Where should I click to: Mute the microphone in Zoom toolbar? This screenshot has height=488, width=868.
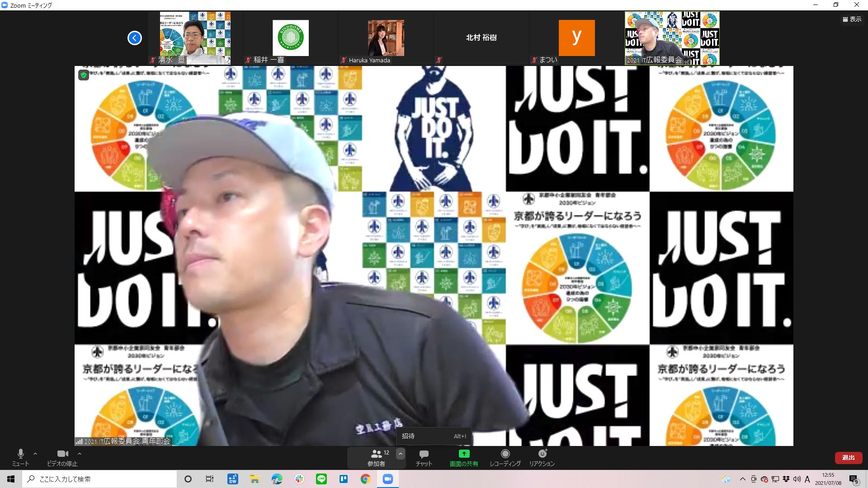20,457
